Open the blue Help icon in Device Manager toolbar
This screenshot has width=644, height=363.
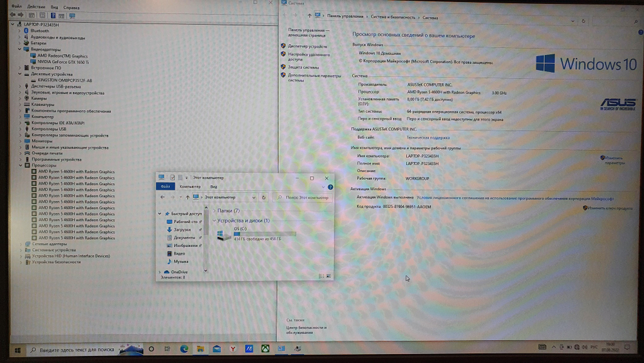point(53,15)
